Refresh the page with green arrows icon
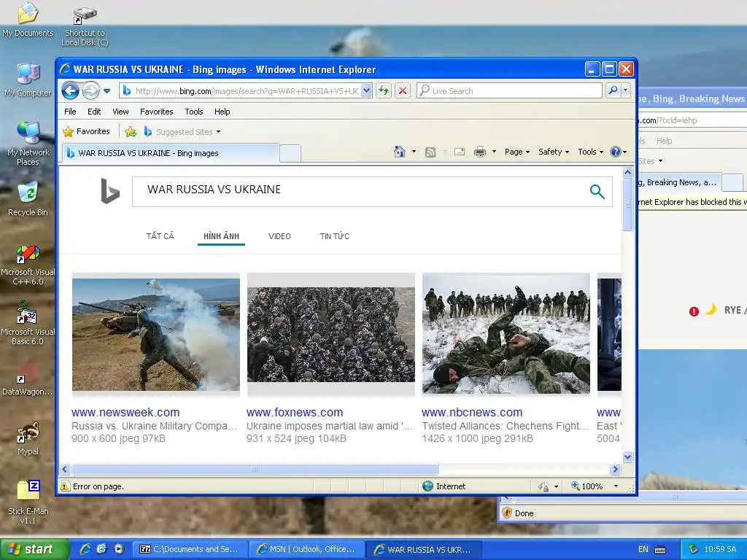This screenshot has height=560, width=747. (384, 90)
